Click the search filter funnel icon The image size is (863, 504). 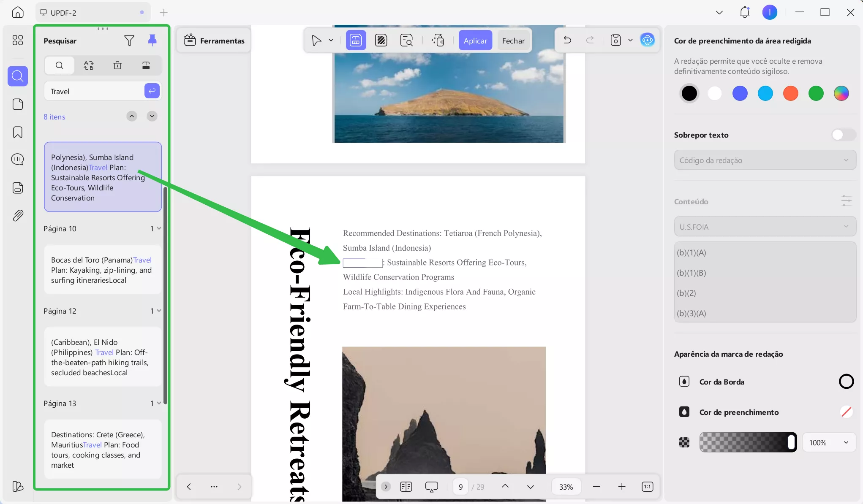129,41
